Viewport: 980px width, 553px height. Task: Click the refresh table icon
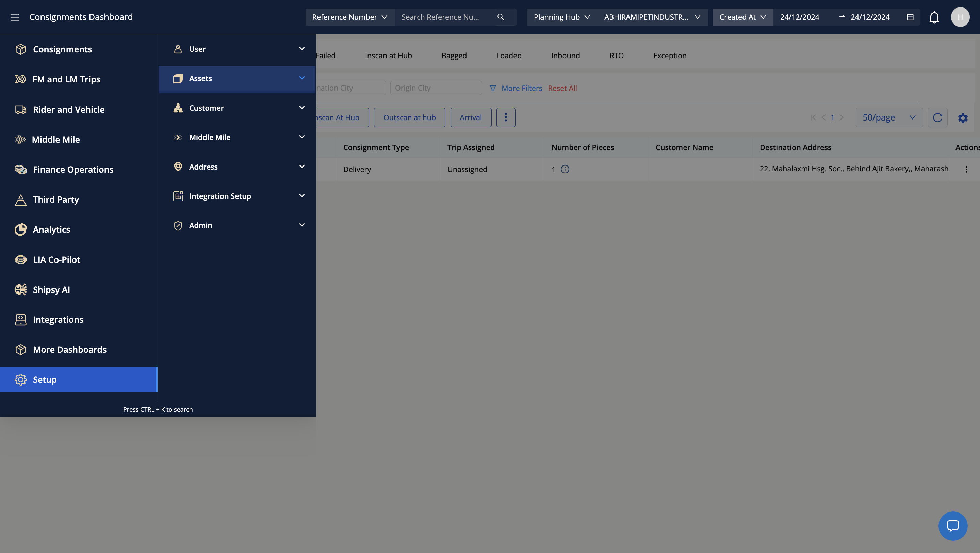[937, 117]
